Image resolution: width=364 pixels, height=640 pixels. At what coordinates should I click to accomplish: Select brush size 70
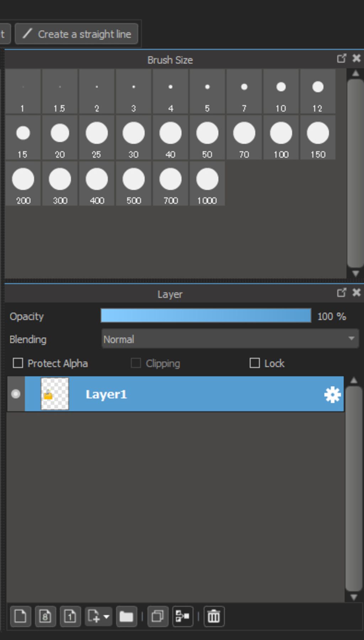244,138
